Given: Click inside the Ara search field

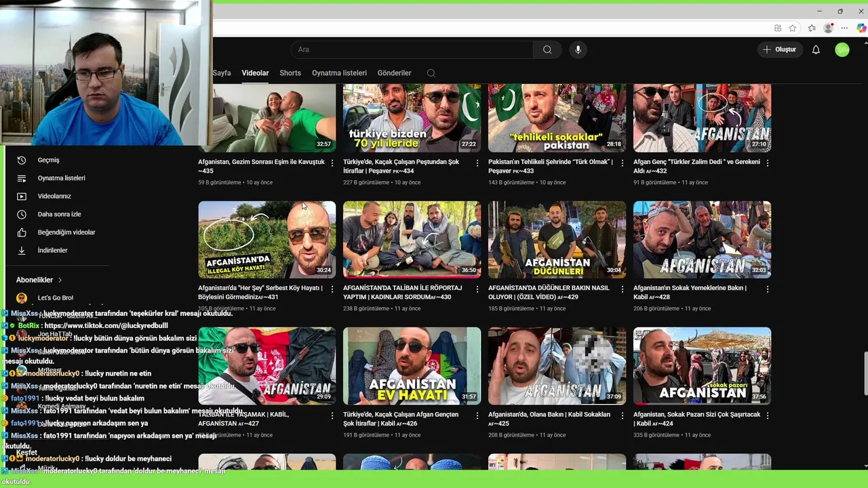Looking at the screenshot, I should pos(412,49).
